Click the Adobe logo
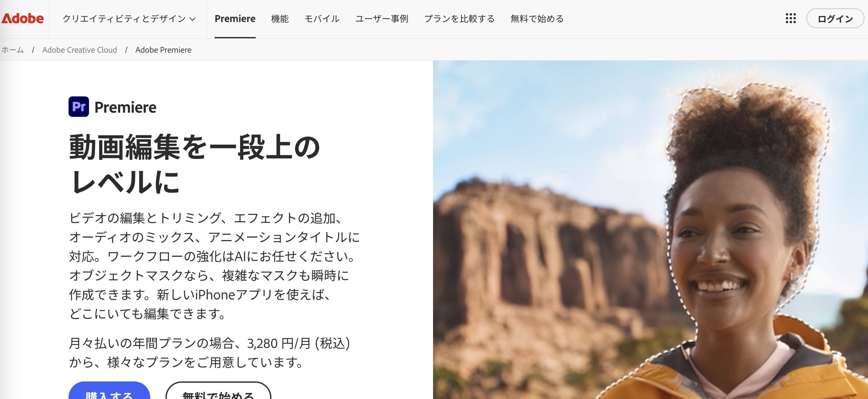The image size is (868, 399). 23,19
